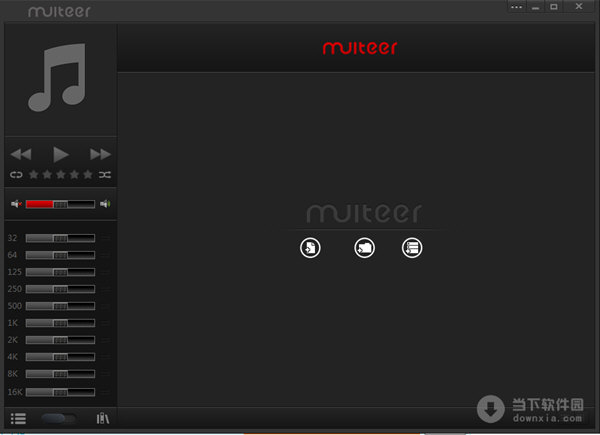Click the album art music note thumbnail

(x=60, y=80)
